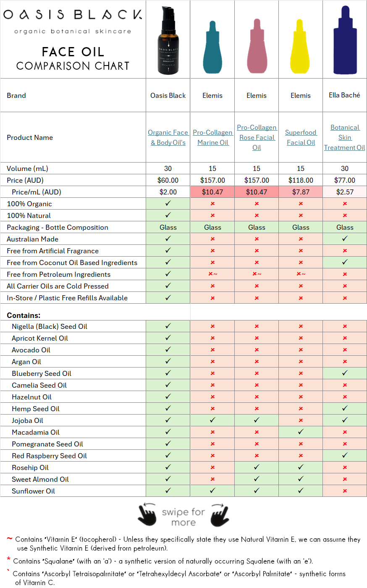Click the Red Raspberry Seed Oil checkmark for Ella Baché
Image resolution: width=367 pixels, height=588 pixels.
click(345, 455)
